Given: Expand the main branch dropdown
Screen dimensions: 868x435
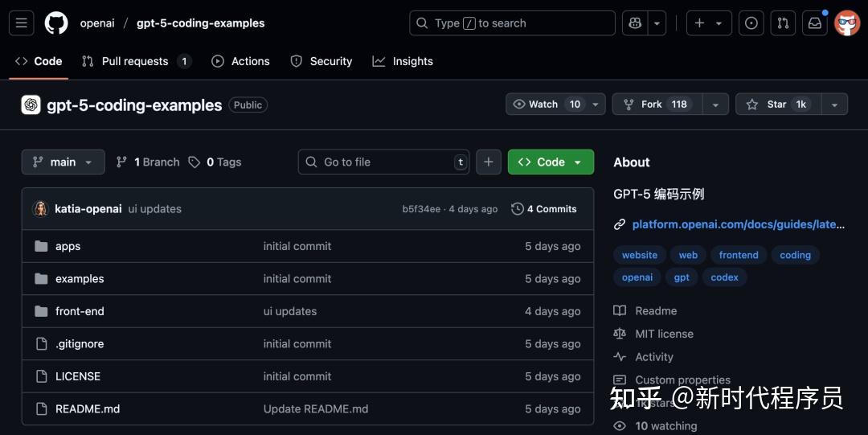Looking at the screenshot, I should click(63, 162).
